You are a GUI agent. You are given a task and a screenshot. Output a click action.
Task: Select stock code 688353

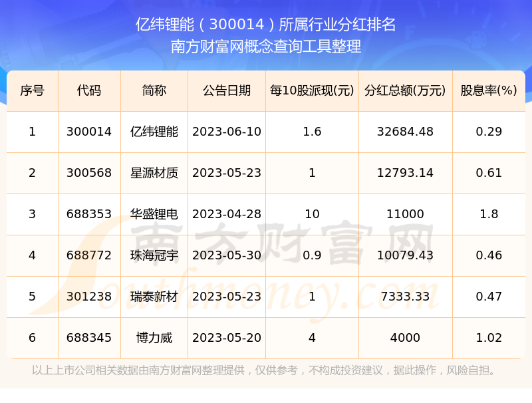[89, 214]
